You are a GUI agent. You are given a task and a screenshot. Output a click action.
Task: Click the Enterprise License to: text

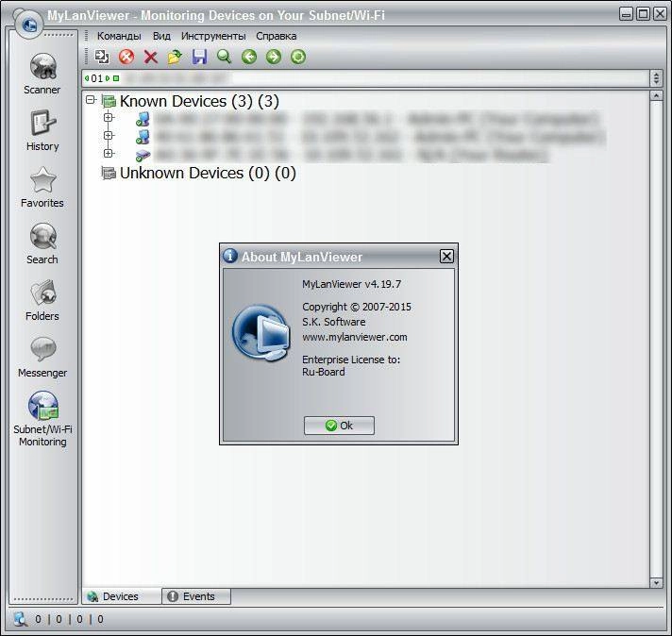[x=351, y=360]
